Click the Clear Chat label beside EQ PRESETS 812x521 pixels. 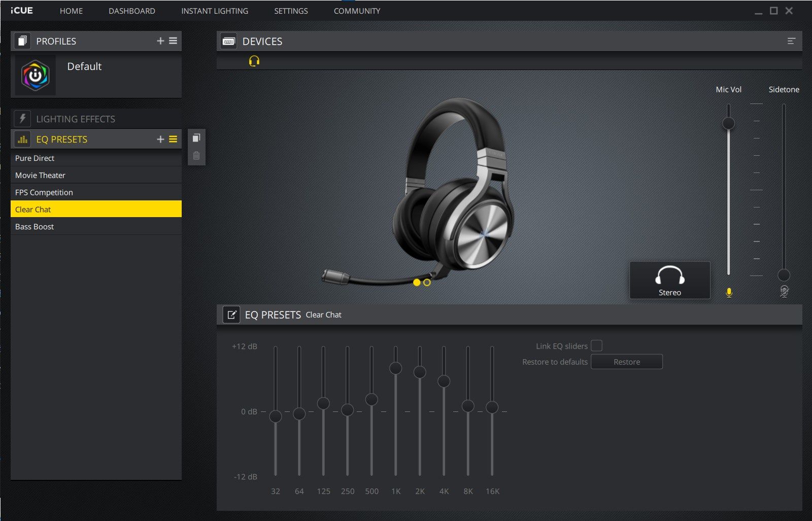tap(324, 315)
